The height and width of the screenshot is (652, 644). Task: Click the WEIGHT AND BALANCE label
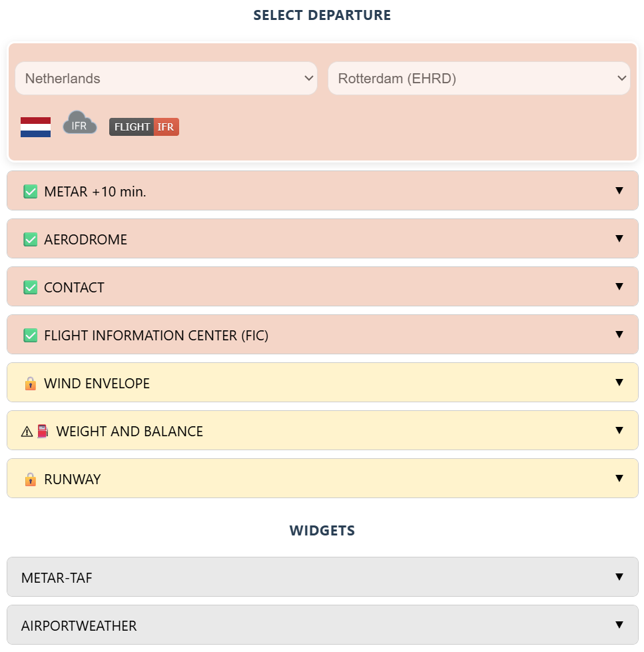pyautogui.click(x=130, y=432)
